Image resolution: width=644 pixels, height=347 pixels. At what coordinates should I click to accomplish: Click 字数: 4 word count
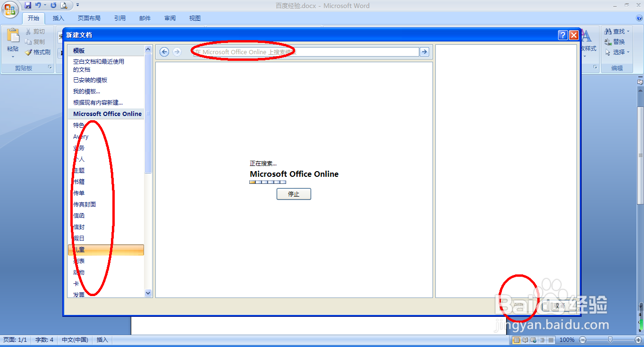(44, 340)
